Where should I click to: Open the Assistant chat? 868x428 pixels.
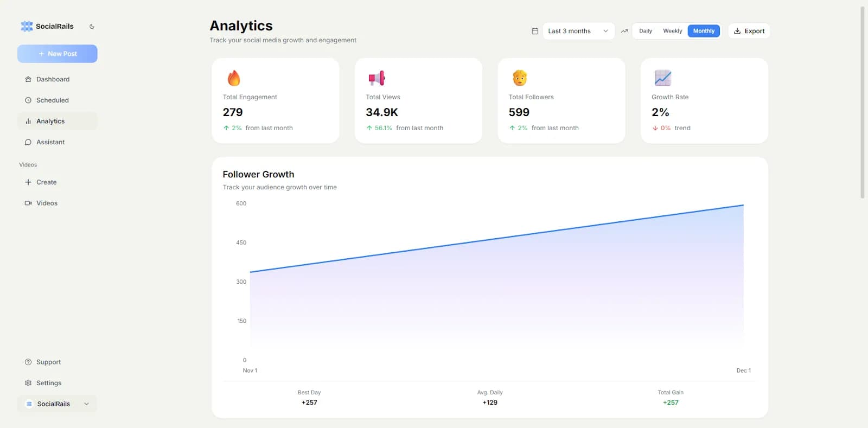(58, 142)
